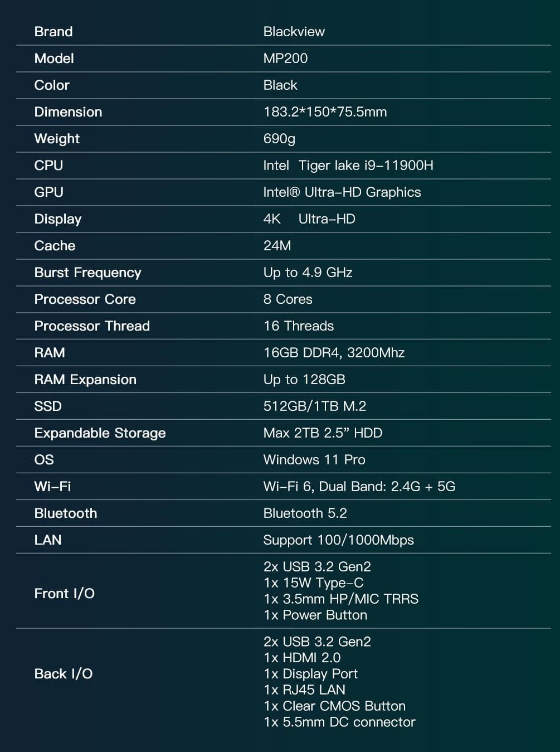
Task: Select the Bluetooth 5.2 value
Action: [x=305, y=513]
